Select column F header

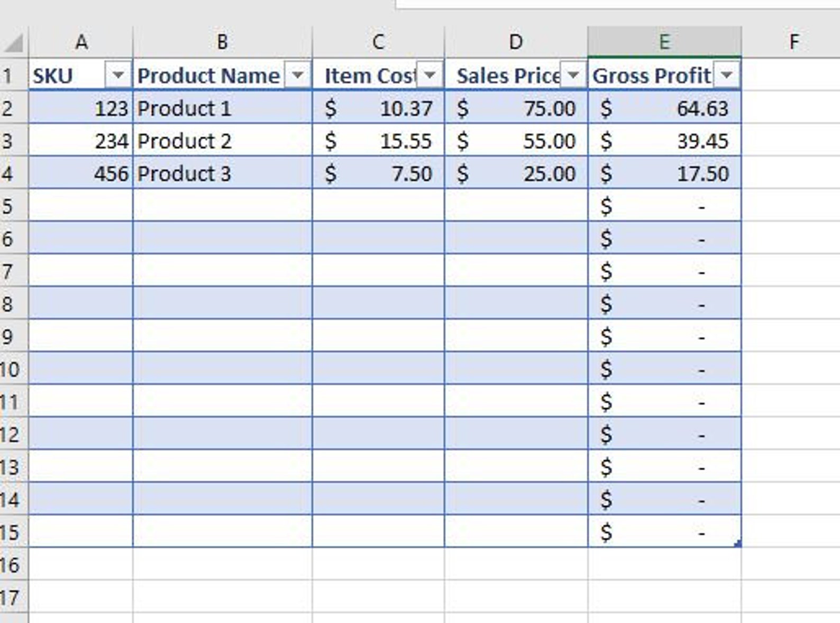point(793,42)
